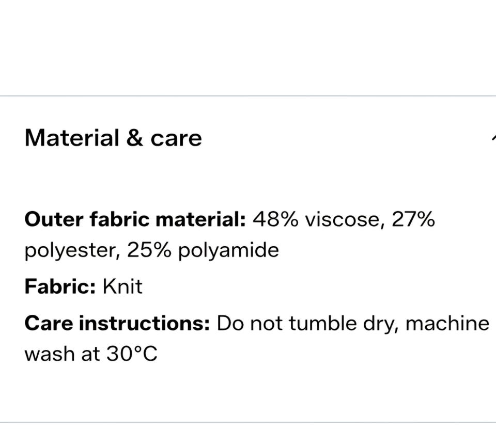This screenshot has width=496, height=448.
Task: Click the '30°C' temperature value
Action: [x=132, y=354]
